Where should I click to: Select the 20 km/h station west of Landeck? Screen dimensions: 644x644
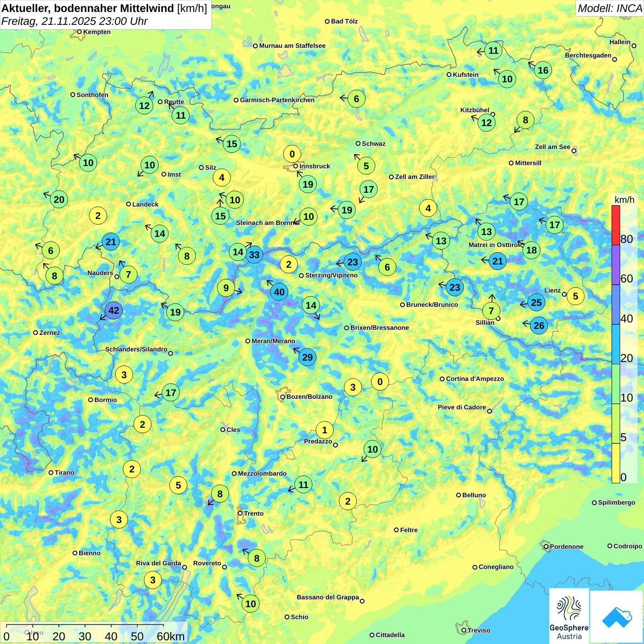pos(59,199)
